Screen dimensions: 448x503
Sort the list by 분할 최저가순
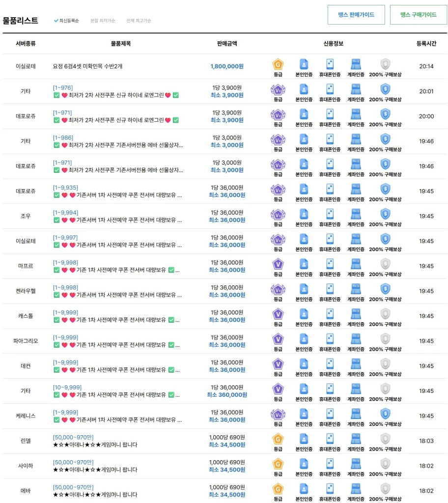coord(103,21)
